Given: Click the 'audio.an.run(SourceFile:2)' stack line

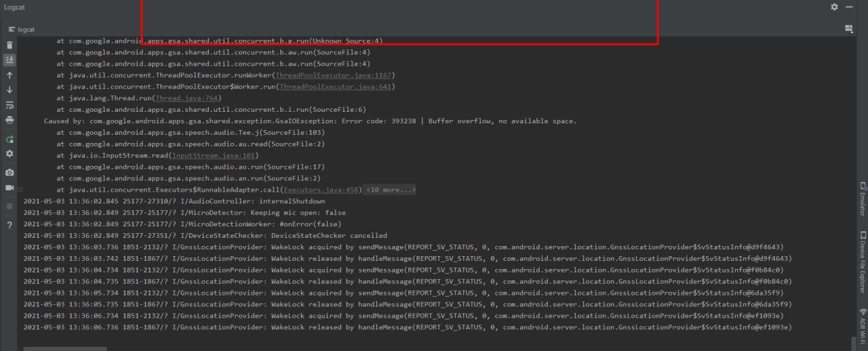Looking at the screenshot, I should 189,178.
